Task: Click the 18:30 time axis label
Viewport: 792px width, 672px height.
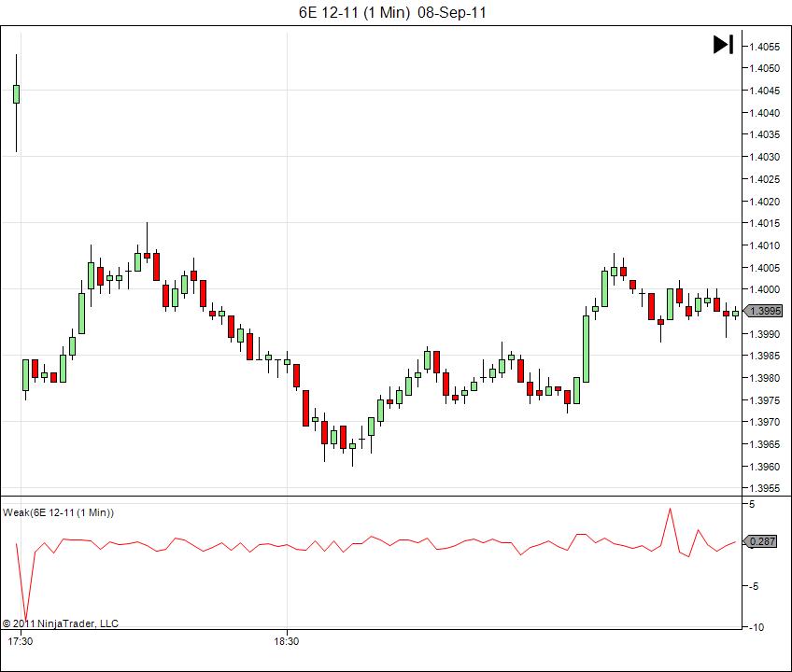Action: pyautogui.click(x=287, y=642)
